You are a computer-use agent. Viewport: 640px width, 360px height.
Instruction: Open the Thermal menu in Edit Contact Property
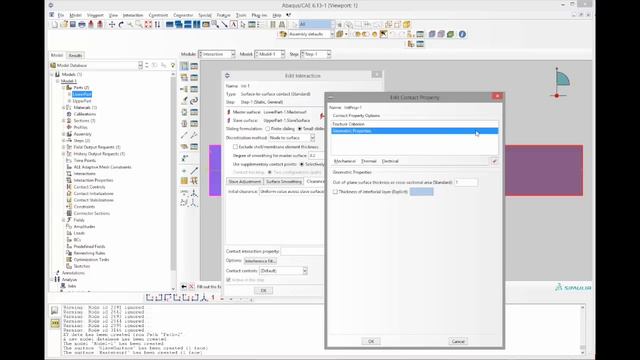tap(369, 161)
